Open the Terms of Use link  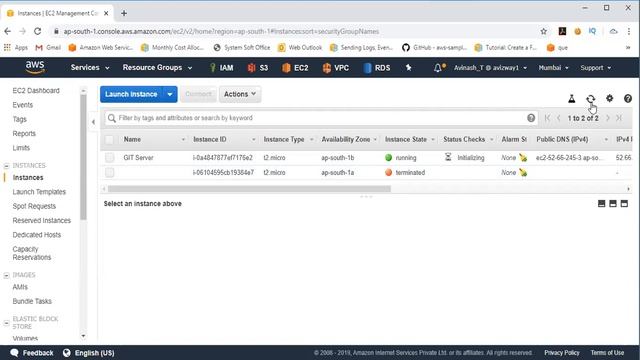click(607, 353)
